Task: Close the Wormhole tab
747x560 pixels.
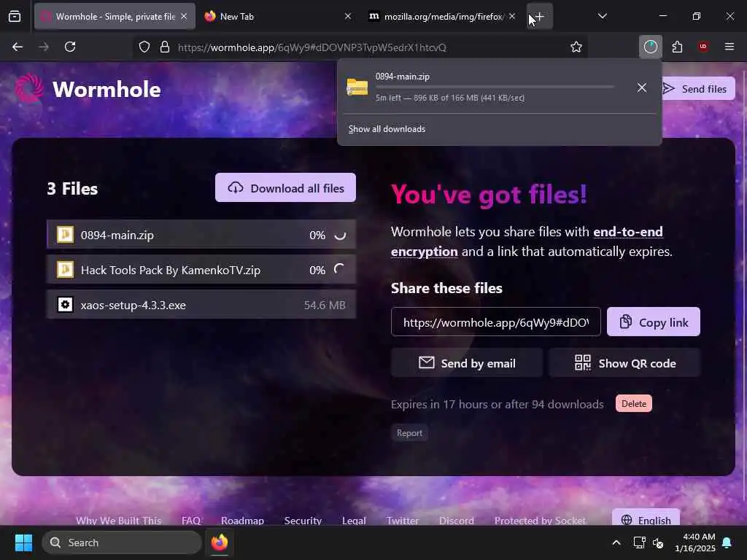Action: (x=184, y=16)
